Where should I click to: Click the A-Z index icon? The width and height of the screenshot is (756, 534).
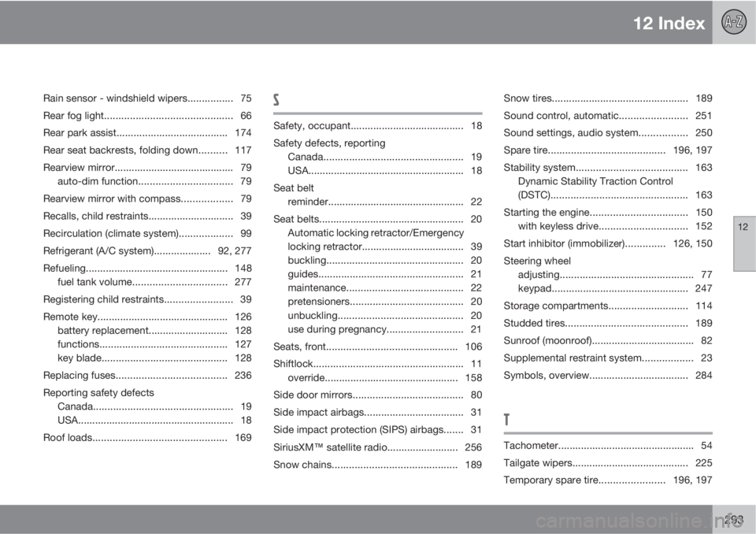coord(732,22)
